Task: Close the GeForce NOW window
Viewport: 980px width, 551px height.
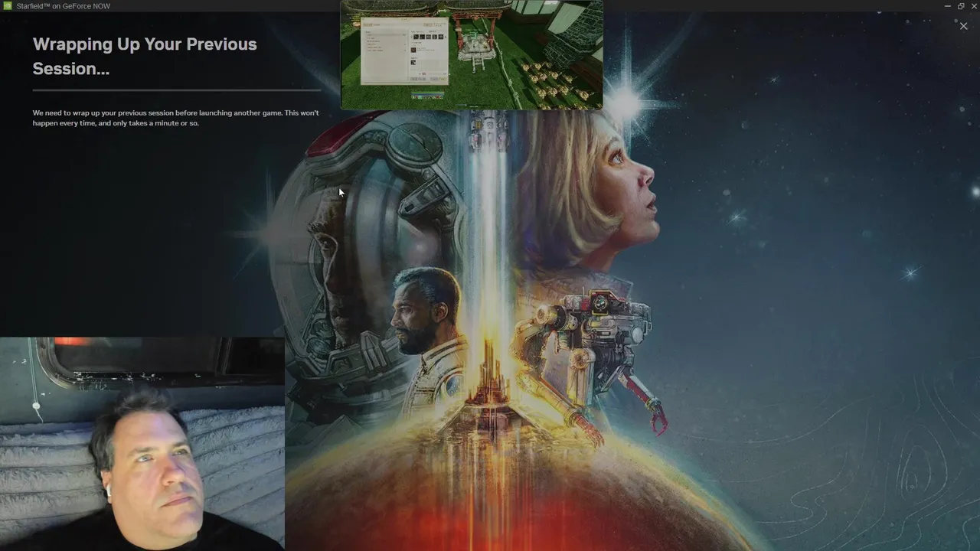Action: pyautogui.click(x=973, y=5)
